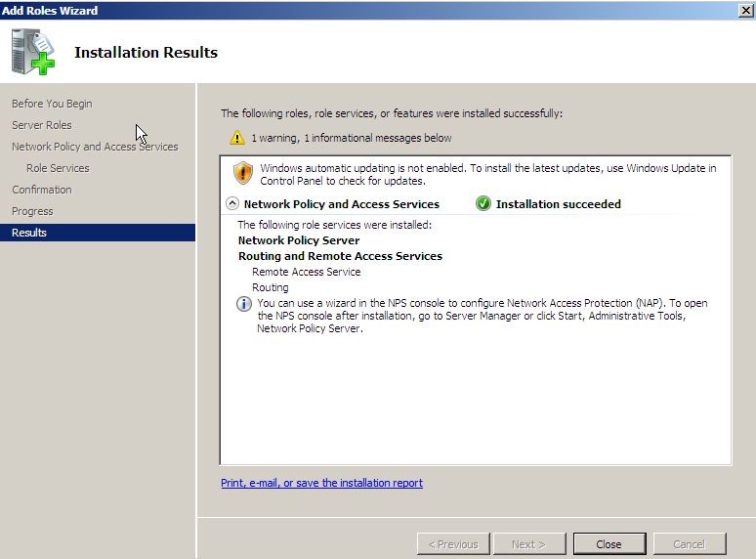
Task: Click the Installation succeeded status text
Action: click(559, 204)
